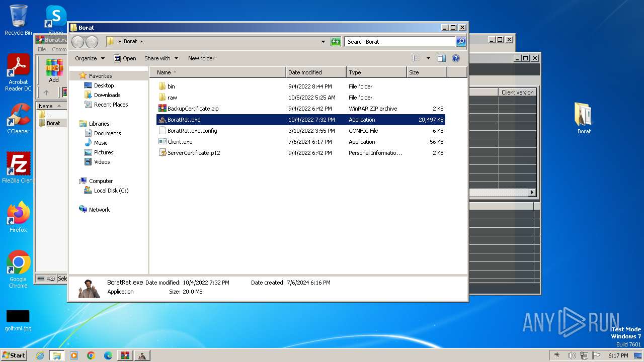
Task: Open Documents library
Action: pos(107,133)
